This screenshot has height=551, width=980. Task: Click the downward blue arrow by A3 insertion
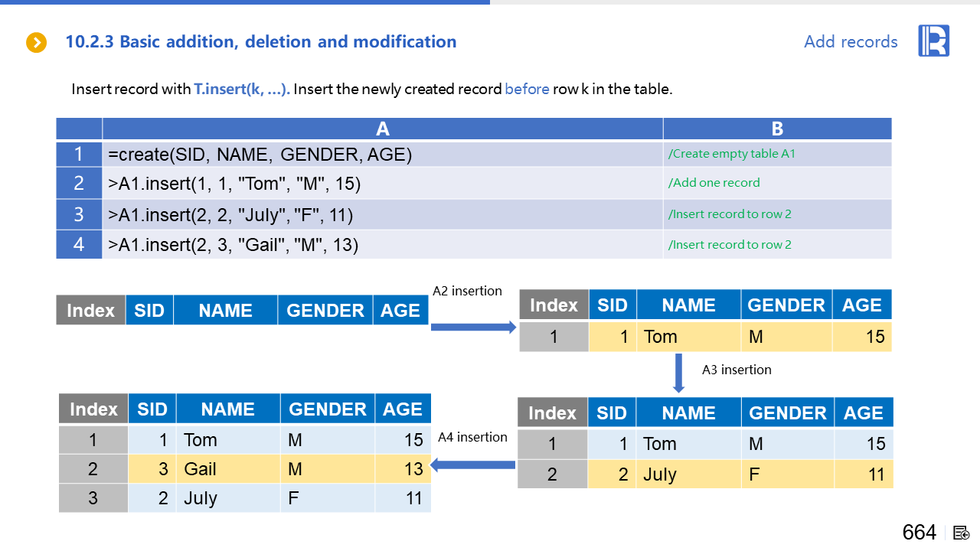[678, 373]
